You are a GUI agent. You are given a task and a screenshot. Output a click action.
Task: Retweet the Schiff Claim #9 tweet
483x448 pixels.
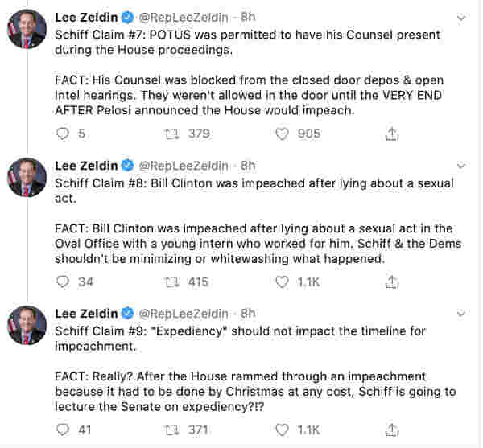[x=172, y=430]
